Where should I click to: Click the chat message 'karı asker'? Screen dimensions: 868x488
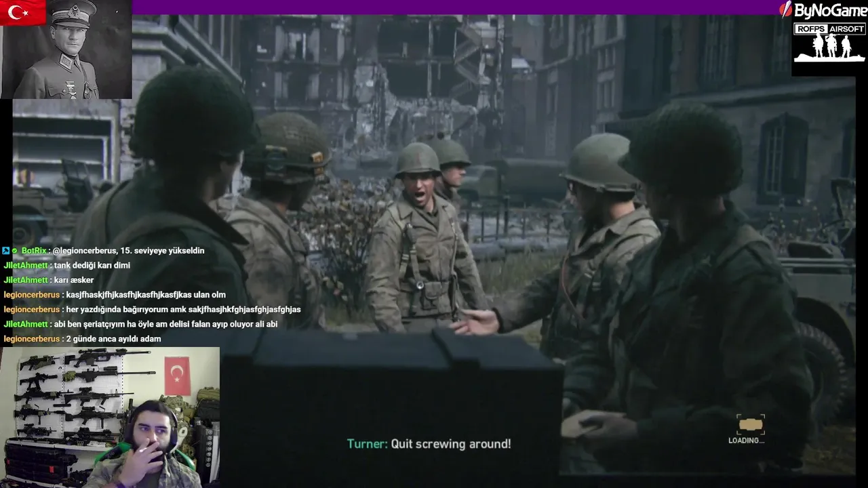point(74,280)
